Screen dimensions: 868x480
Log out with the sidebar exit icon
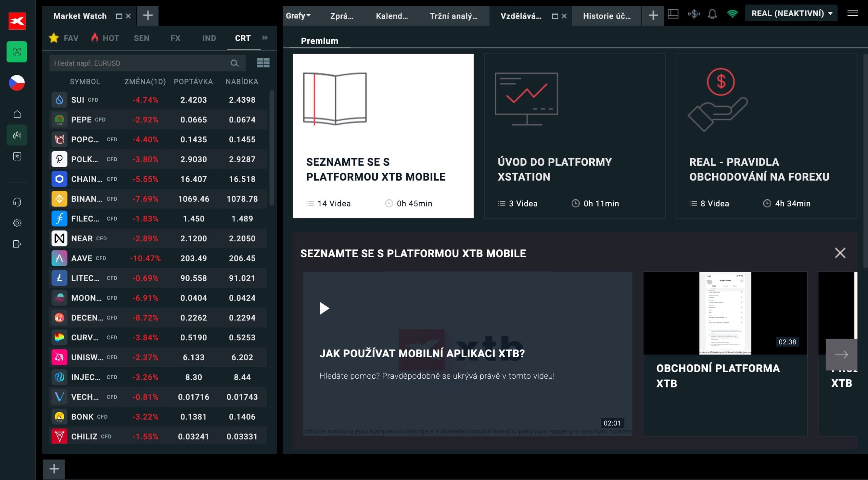pos(17,244)
